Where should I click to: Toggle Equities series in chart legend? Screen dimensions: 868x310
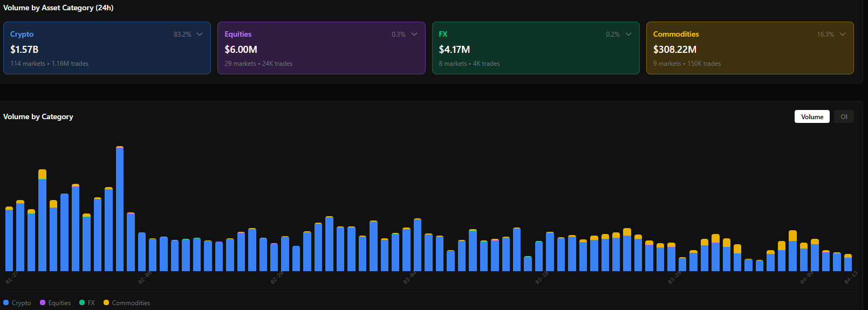point(59,303)
